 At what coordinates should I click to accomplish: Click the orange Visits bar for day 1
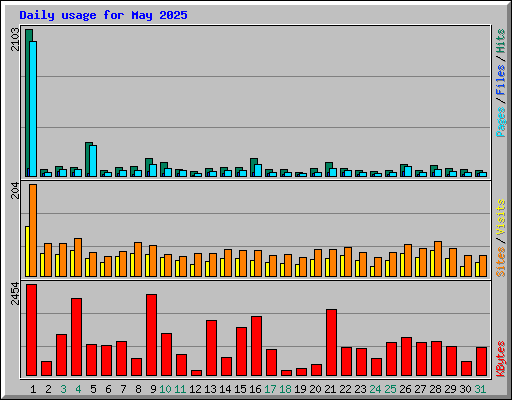coord(33,230)
